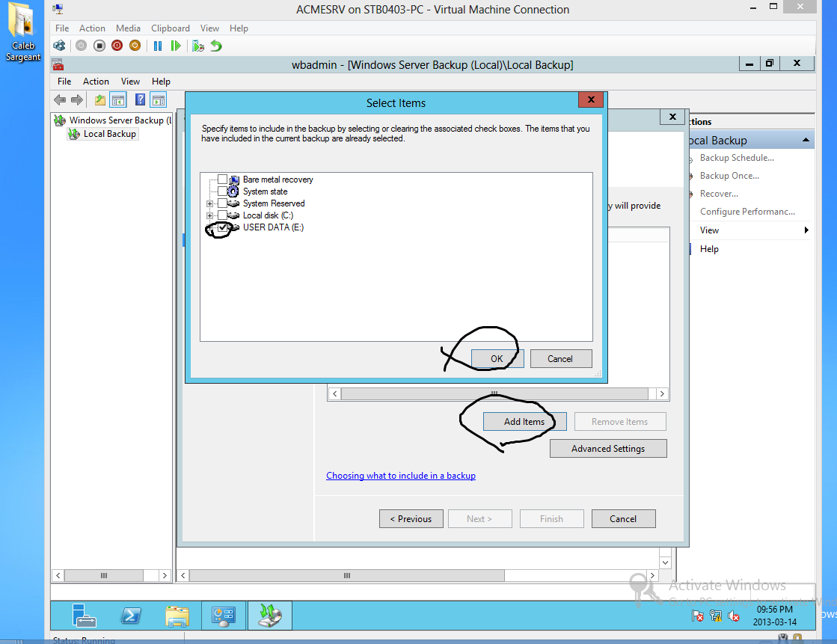Open the Media menu
Screen dimensions: 837x644
pos(128,28)
